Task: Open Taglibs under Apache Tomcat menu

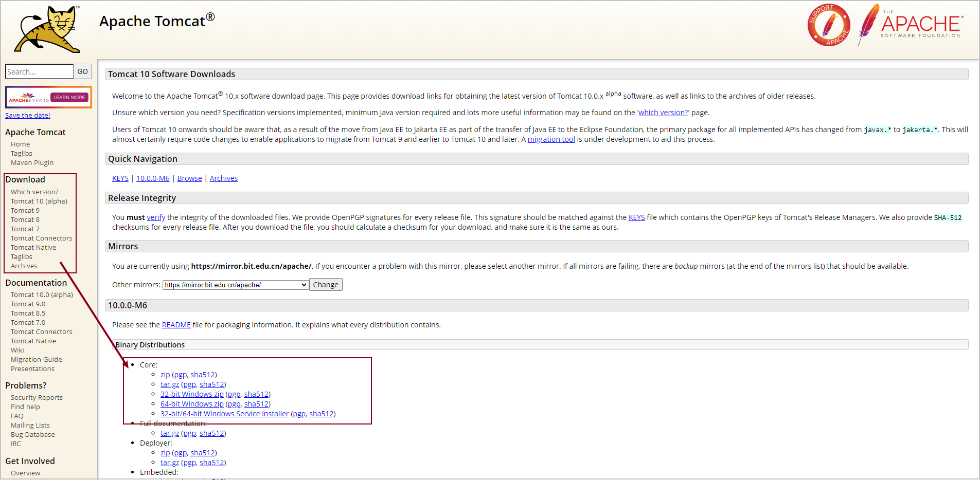Action: point(22,154)
